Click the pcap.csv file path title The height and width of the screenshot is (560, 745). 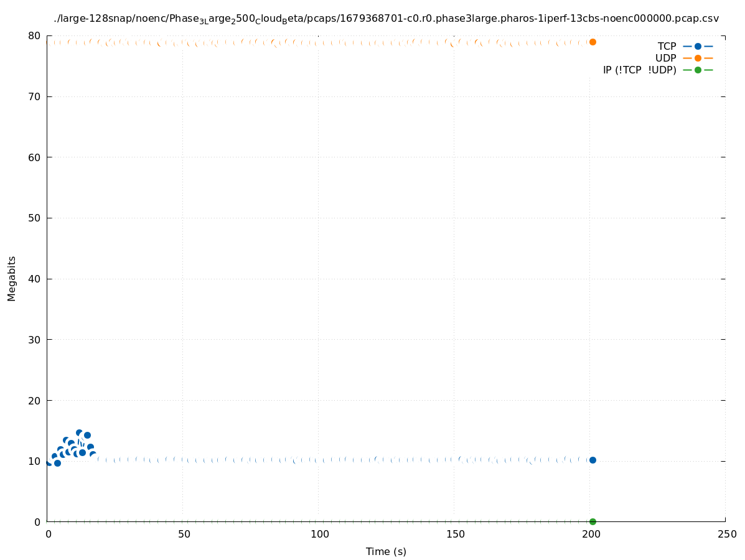click(386, 19)
